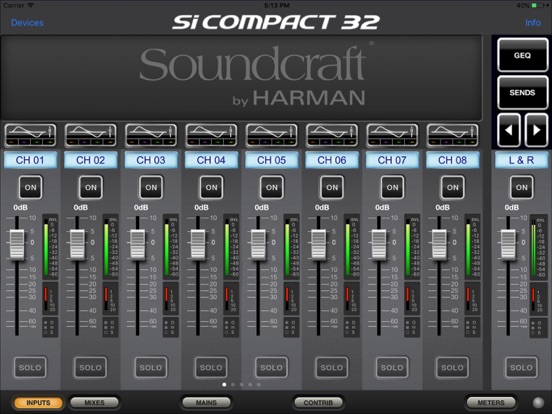
Task: Click the CH 01 fader knob
Action: pos(17,245)
